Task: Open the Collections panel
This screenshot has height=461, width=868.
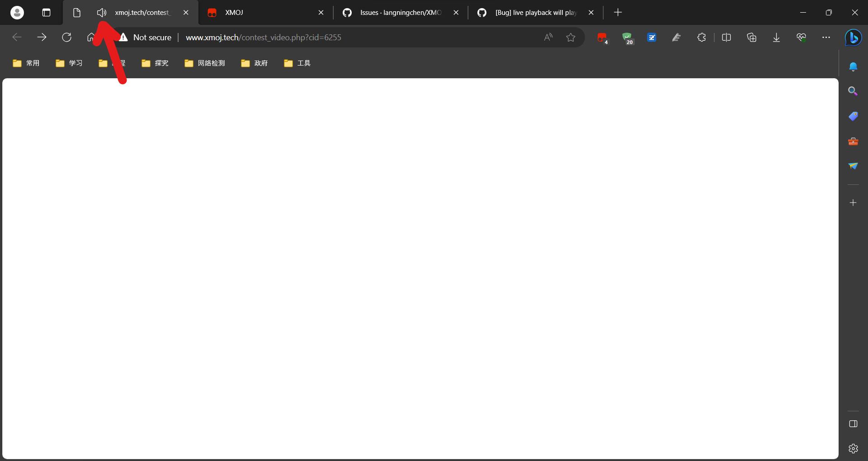Action: 751,38
